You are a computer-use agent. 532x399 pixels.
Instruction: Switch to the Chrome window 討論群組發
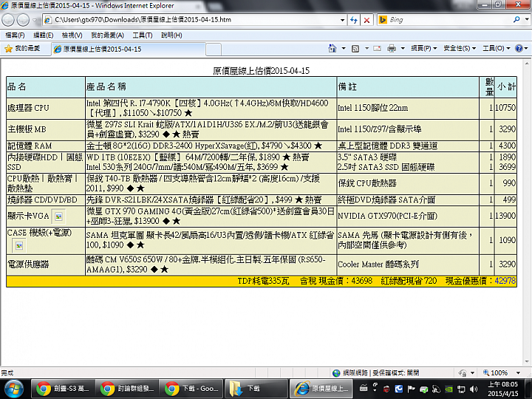tap(127, 389)
